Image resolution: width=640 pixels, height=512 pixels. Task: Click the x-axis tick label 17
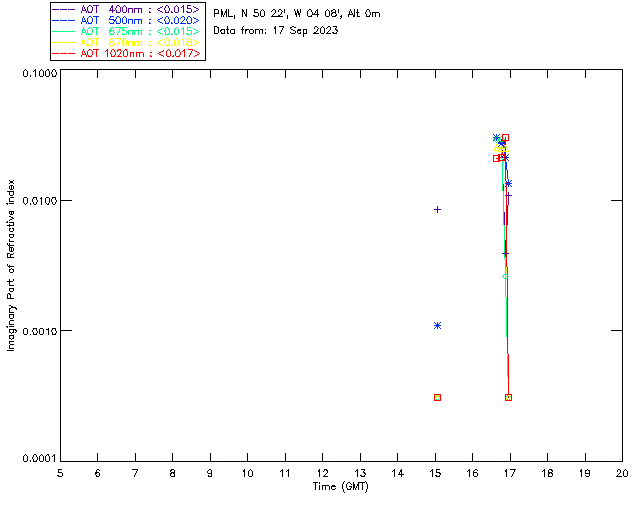click(x=510, y=473)
